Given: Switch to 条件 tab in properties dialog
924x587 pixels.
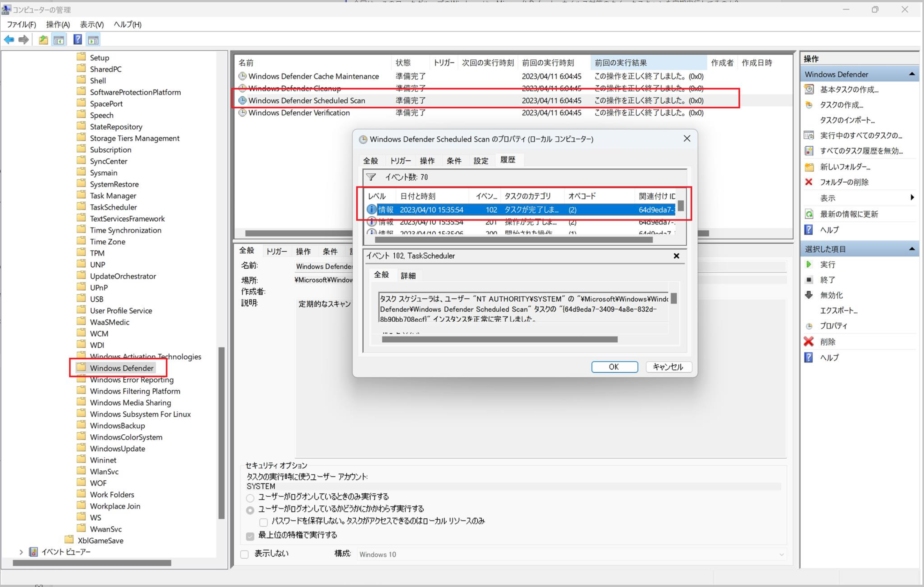Looking at the screenshot, I should 454,160.
